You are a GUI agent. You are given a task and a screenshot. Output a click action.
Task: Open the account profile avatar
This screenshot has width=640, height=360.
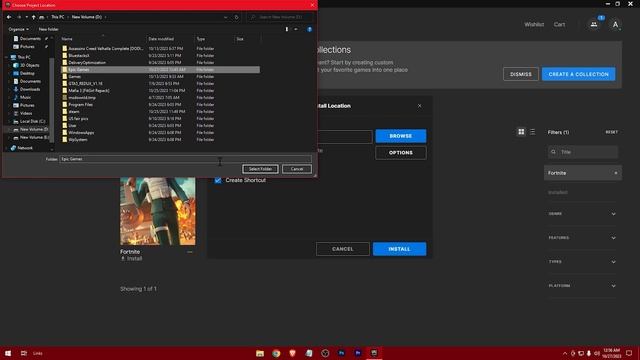click(615, 24)
